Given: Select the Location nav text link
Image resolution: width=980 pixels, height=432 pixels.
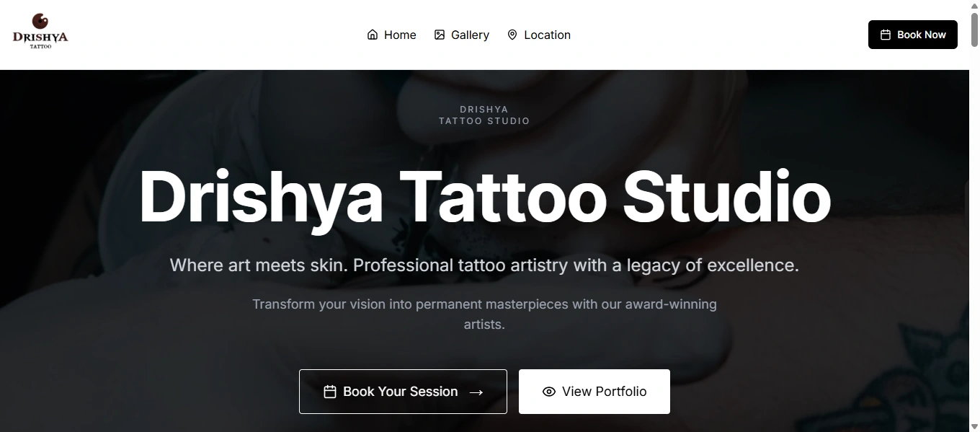Looking at the screenshot, I should [x=547, y=35].
